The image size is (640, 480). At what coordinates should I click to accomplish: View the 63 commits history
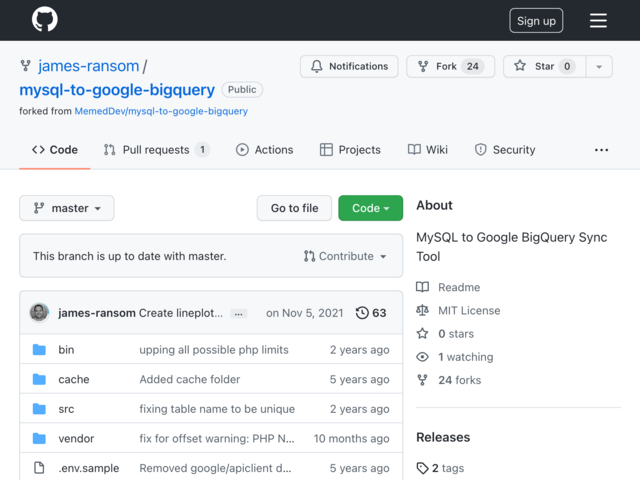(x=371, y=313)
